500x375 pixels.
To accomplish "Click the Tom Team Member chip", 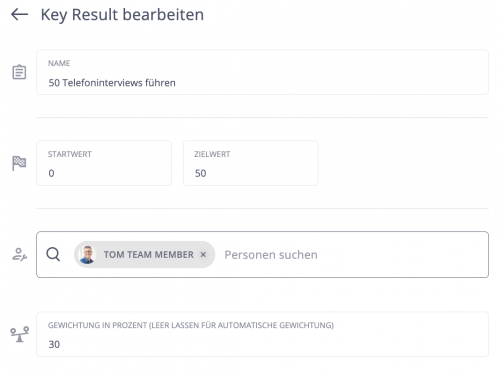I will coord(144,255).
